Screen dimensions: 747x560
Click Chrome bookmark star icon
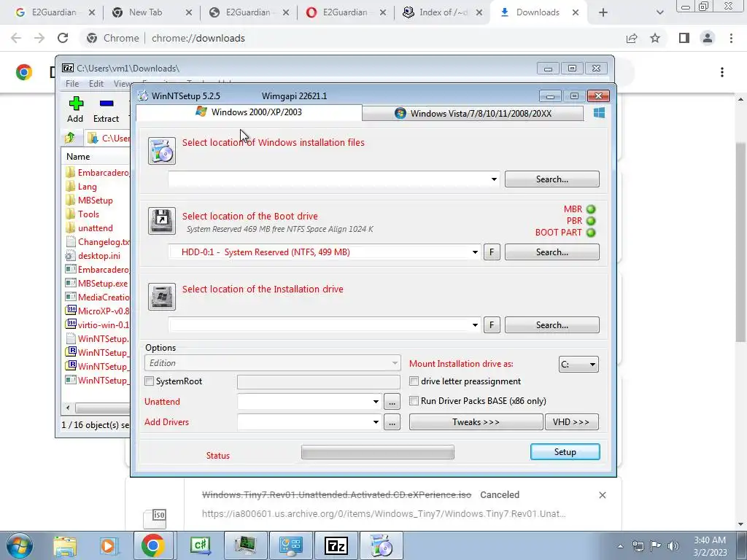655,38
